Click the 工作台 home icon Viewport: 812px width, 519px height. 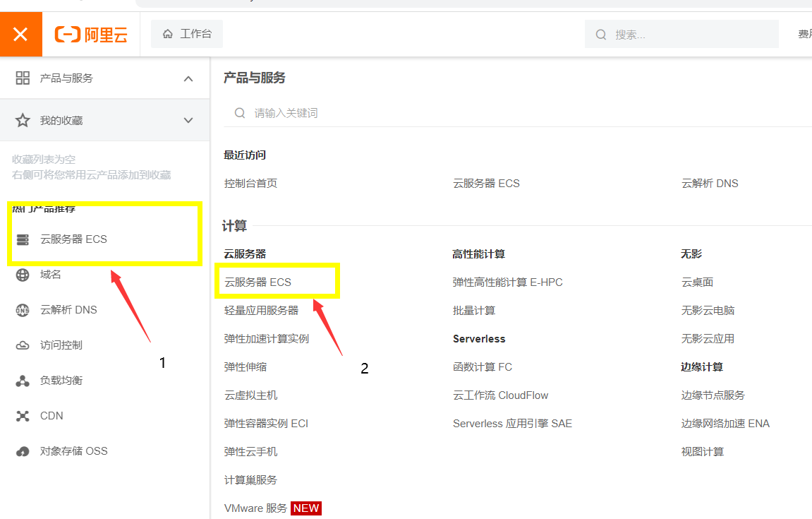click(x=167, y=32)
